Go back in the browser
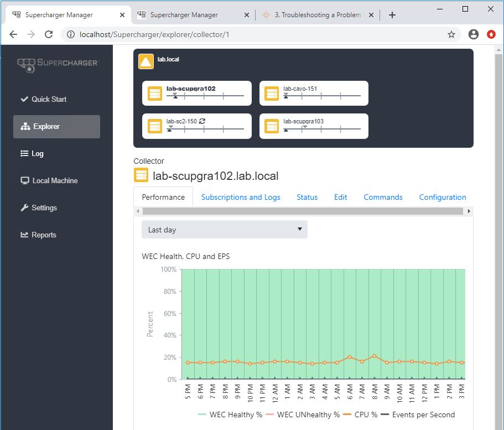The height and width of the screenshot is (430, 504). click(x=13, y=34)
